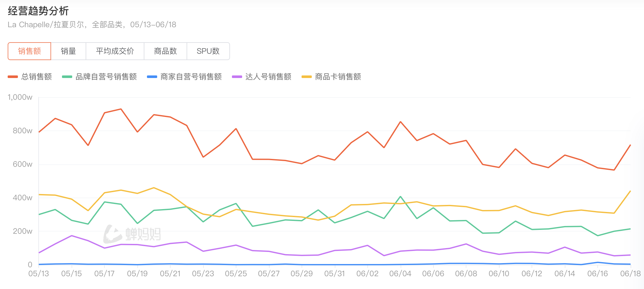Viewport: 644px width, 289px height.
Task: Open the 平均成交价 tab
Action: coord(115,51)
